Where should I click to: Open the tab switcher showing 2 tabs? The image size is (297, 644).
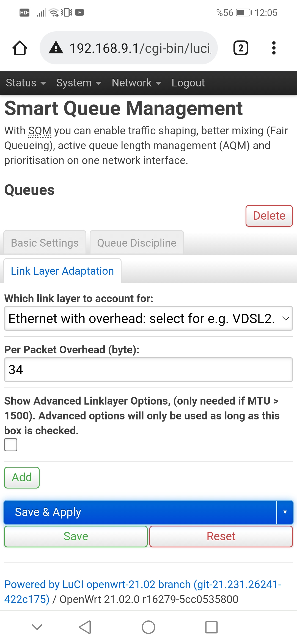241,48
